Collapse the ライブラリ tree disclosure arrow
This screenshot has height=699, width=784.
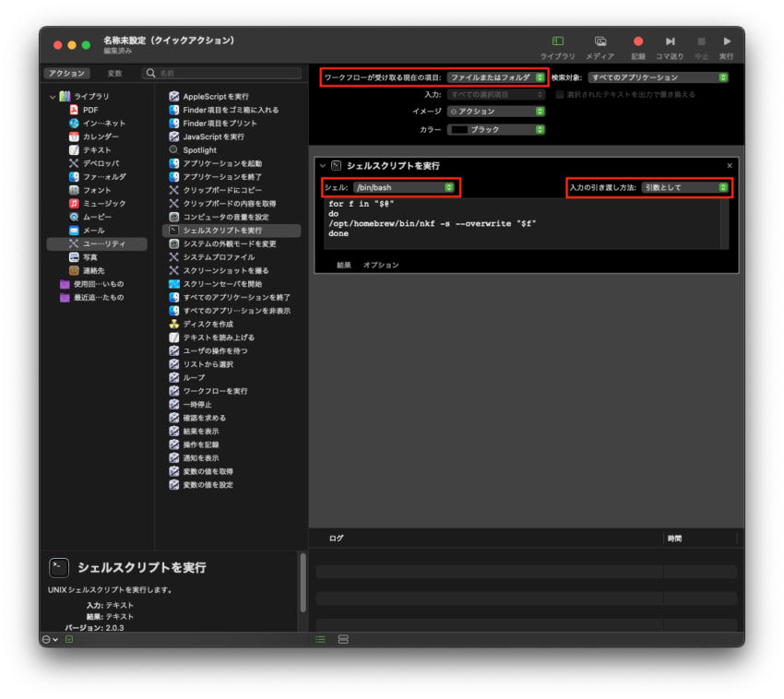coord(53,97)
